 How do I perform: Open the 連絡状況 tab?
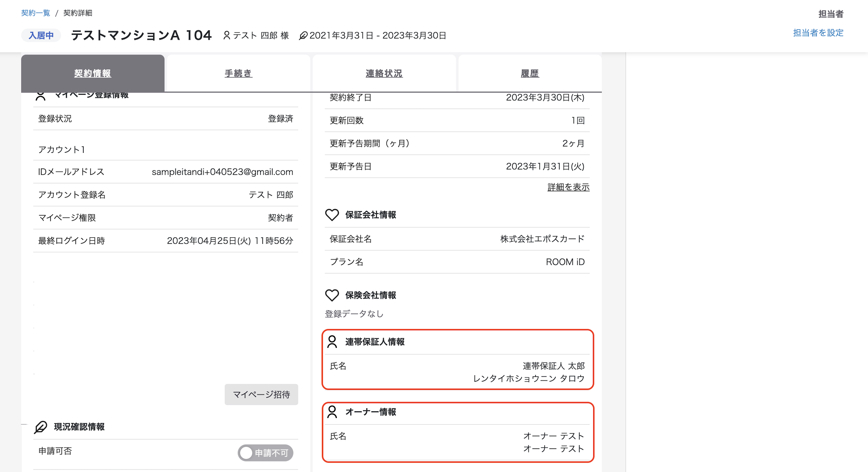click(x=384, y=73)
